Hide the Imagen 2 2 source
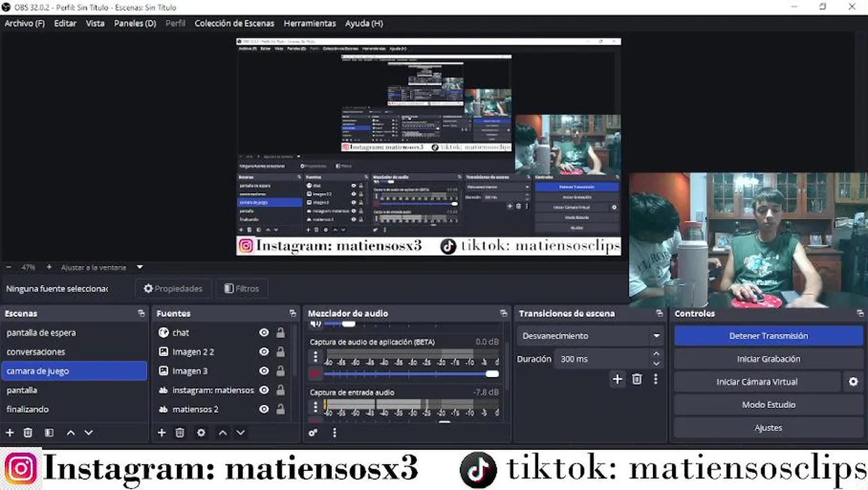Image resolution: width=868 pixels, height=490 pixels. [264, 352]
